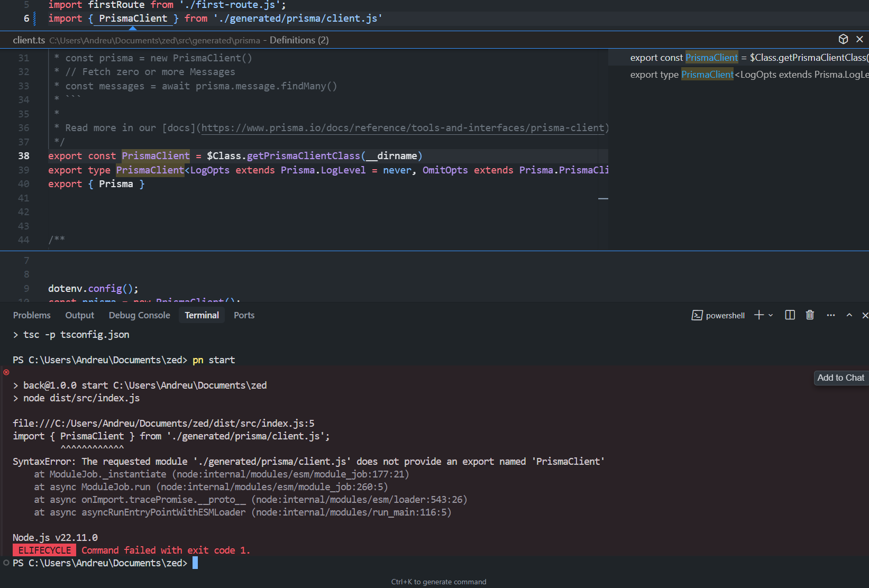The width and height of the screenshot is (869, 588).
Task: Click the SyntaxError message line in the terminal
Action: pyautogui.click(x=309, y=462)
